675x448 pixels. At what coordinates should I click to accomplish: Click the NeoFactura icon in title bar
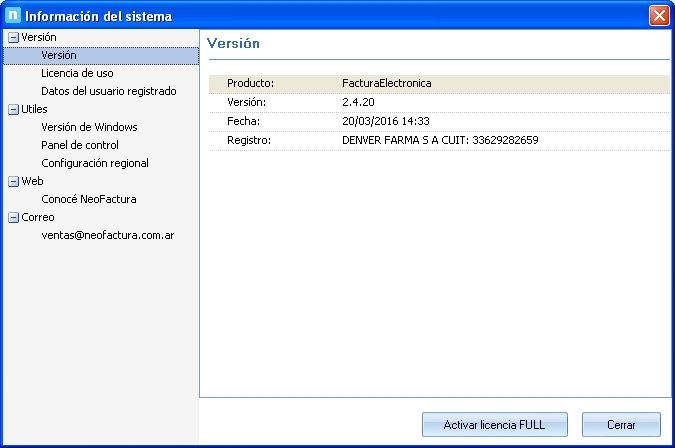[x=13, y=16]
